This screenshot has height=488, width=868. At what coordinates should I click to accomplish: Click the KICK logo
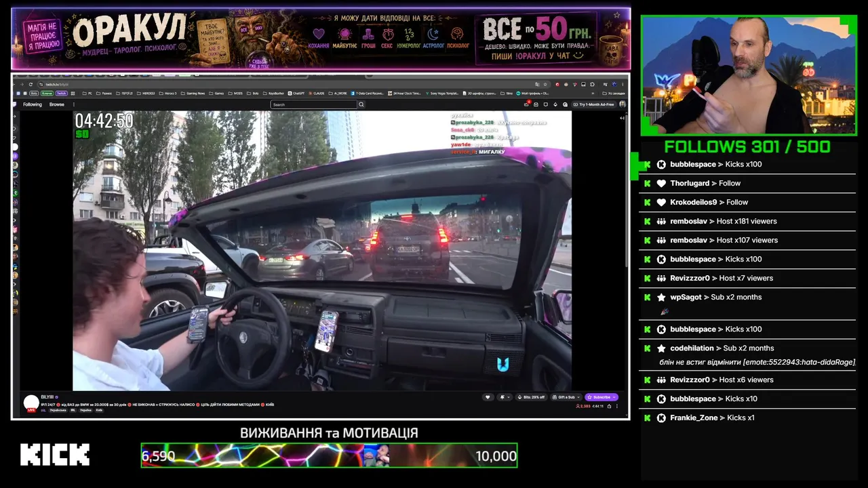(x=55, y=455)
